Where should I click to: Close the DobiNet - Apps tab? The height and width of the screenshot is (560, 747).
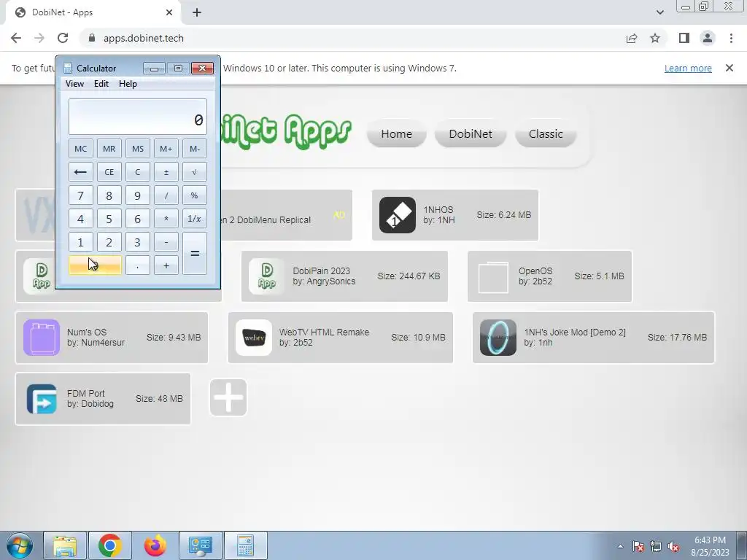coord(169,12)
